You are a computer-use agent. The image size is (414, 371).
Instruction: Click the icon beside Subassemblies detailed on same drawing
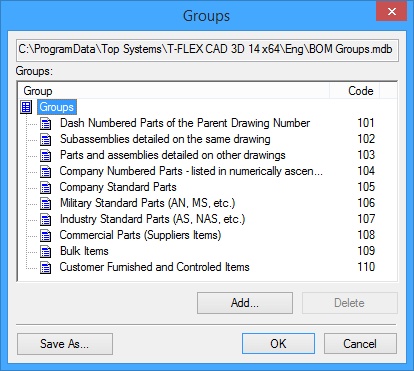pos(46,139)
